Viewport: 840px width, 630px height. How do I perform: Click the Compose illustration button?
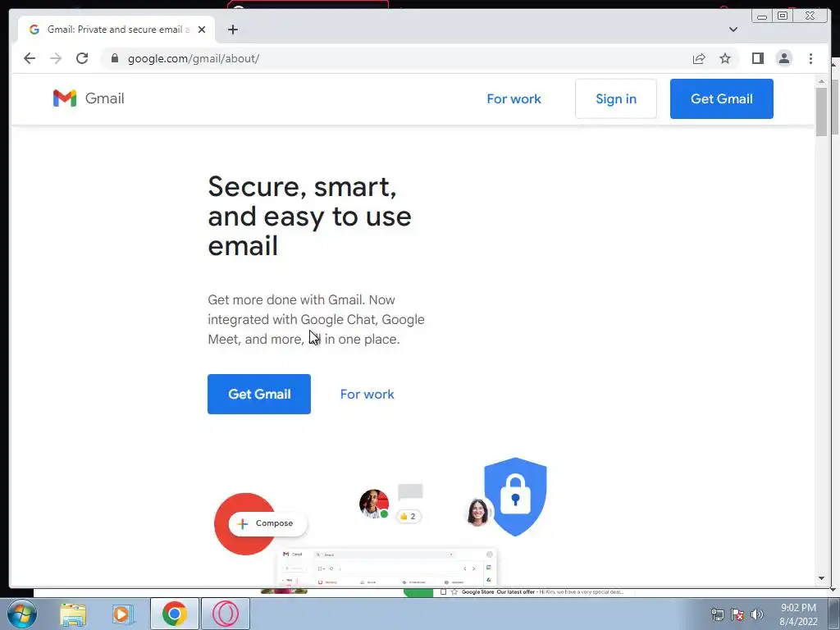[x=267, y=523]
